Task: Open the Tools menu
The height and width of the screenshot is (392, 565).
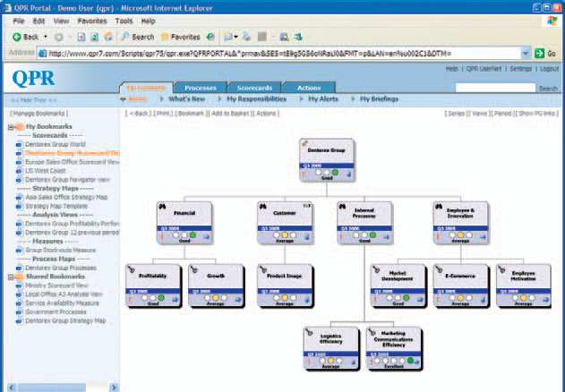Action: click(x=124, y=21)
